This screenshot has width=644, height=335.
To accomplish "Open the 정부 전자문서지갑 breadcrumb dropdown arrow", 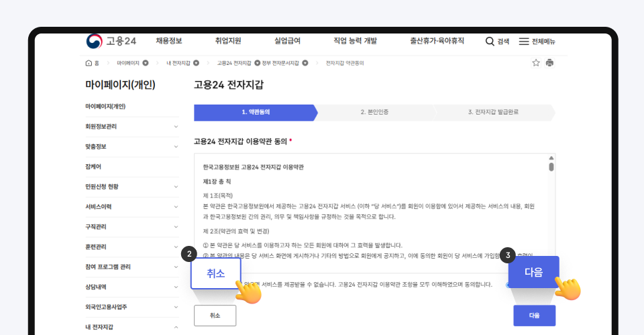I will pos(305,63).
